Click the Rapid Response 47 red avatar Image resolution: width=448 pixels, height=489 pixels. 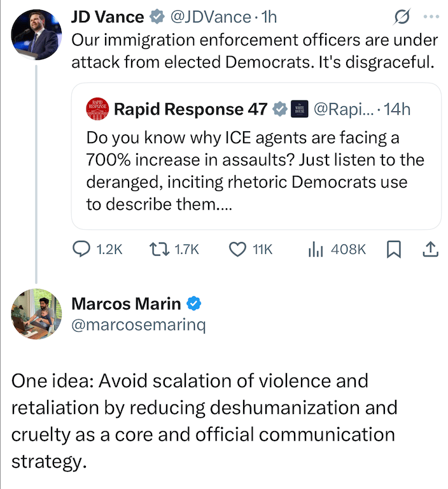(97, 109)
